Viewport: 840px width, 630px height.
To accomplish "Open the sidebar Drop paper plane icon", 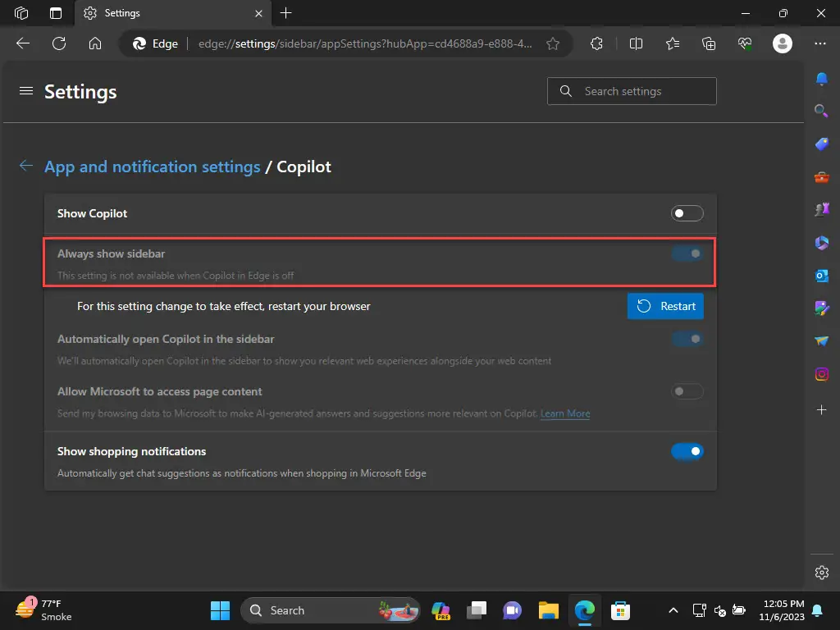I will pyautogui.click(x=821, y=340).
